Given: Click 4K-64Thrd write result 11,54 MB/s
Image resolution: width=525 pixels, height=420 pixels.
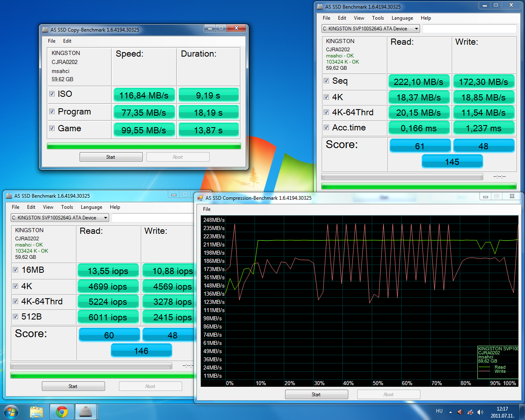Looking at the screenshot, I should tap(484, 112).
